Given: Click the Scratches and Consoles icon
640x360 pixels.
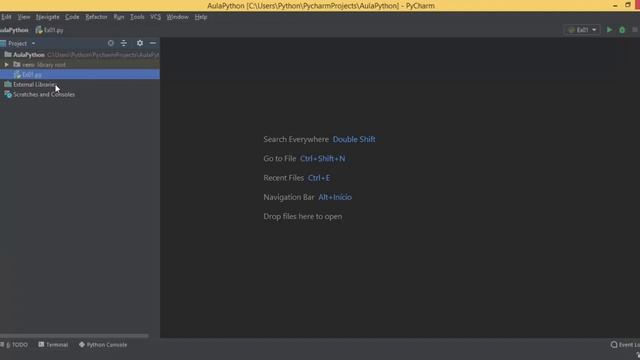Looking at the screenshot, I should [8, 94].
